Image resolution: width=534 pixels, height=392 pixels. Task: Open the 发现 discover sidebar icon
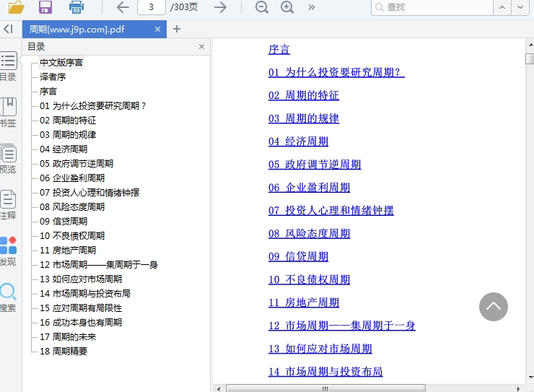click(8, 251)
